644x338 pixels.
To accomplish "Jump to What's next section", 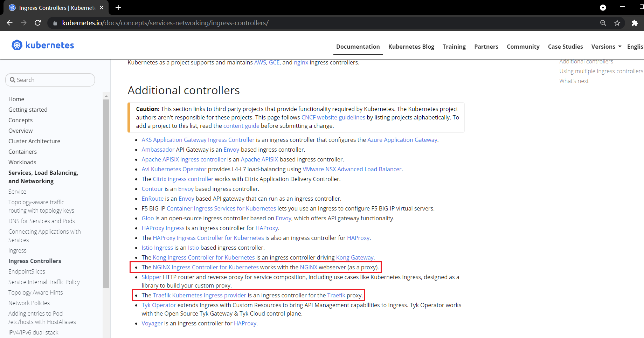I will pyautogui.click(x=574, y=81).
